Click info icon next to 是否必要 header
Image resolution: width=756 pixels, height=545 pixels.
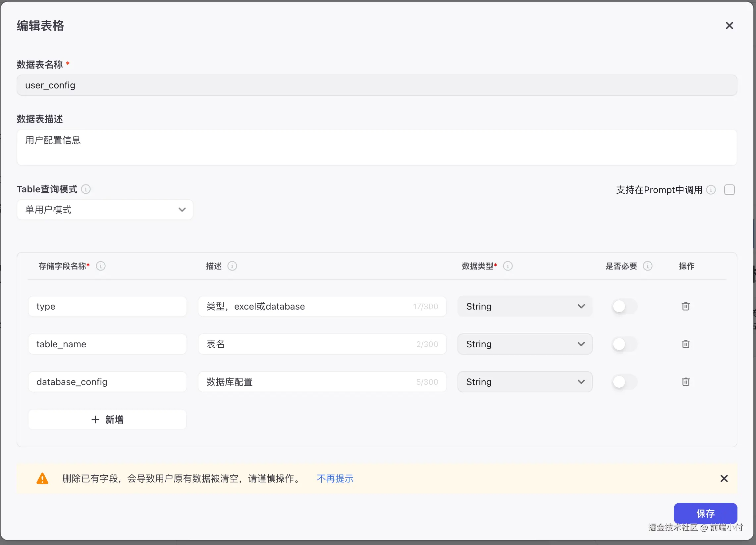[647, 266]
